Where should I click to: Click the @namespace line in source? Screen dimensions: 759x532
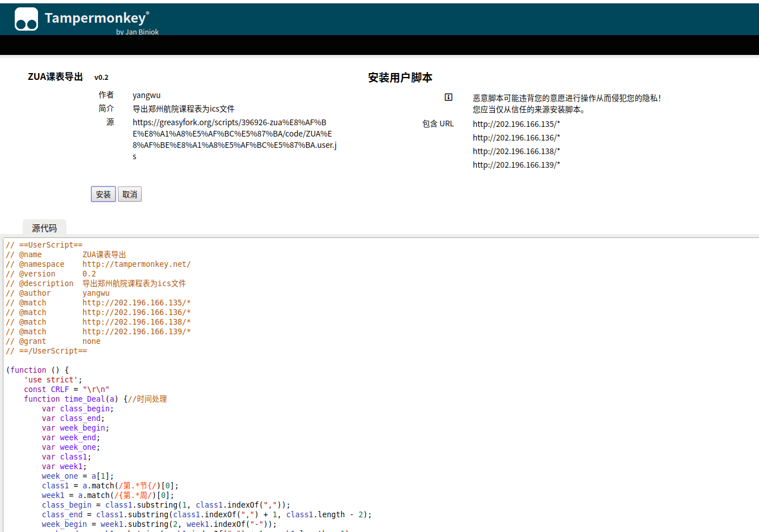[98, 264]
